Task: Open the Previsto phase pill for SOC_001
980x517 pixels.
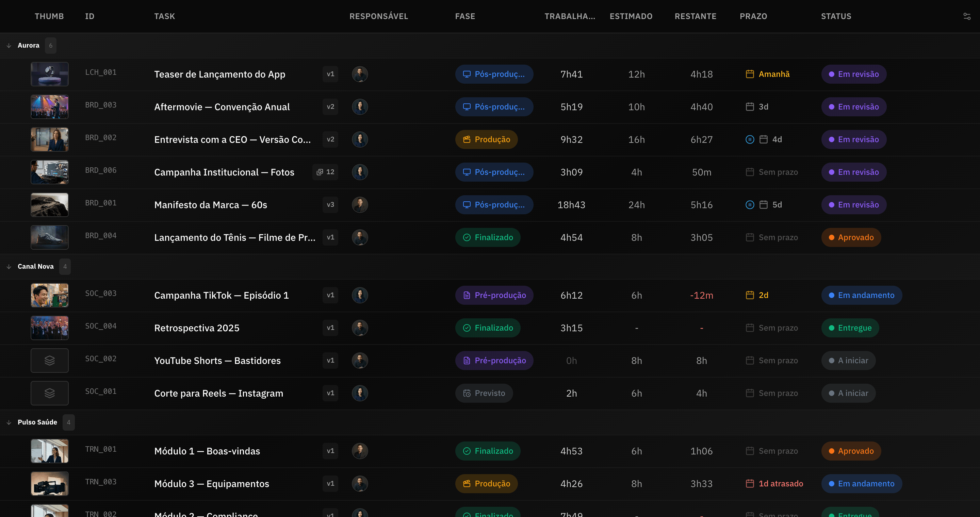Action: click(484, 393)
